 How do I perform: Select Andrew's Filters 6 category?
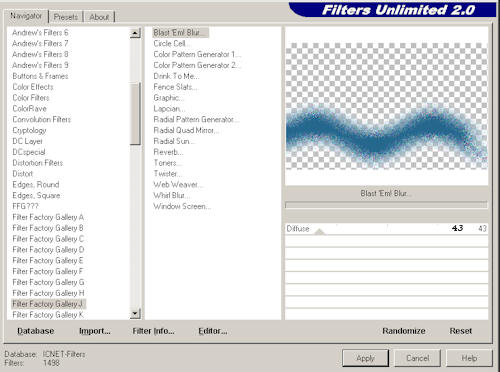(40, 32)
